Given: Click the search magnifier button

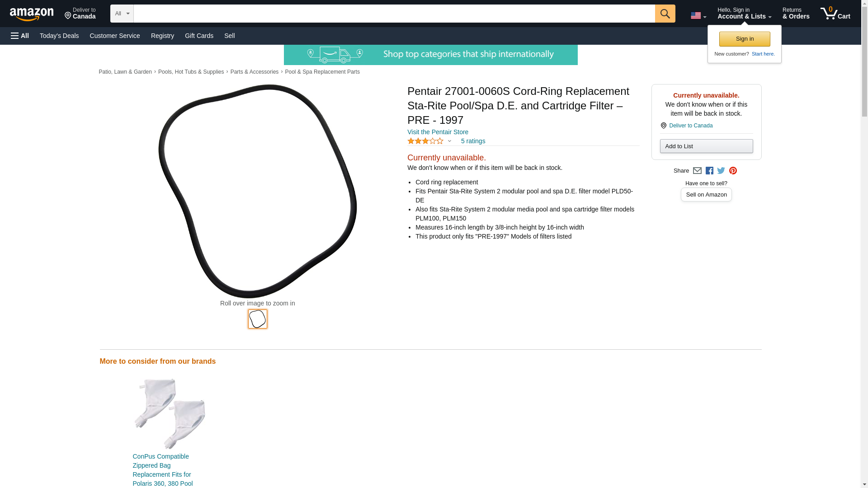Looking at the screenshot, I should [665, 14].
